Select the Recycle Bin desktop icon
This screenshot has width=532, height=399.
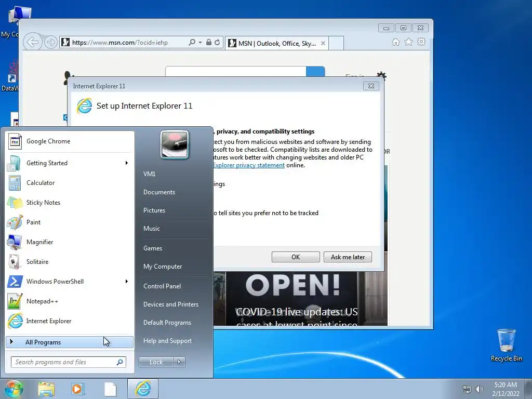506,345
